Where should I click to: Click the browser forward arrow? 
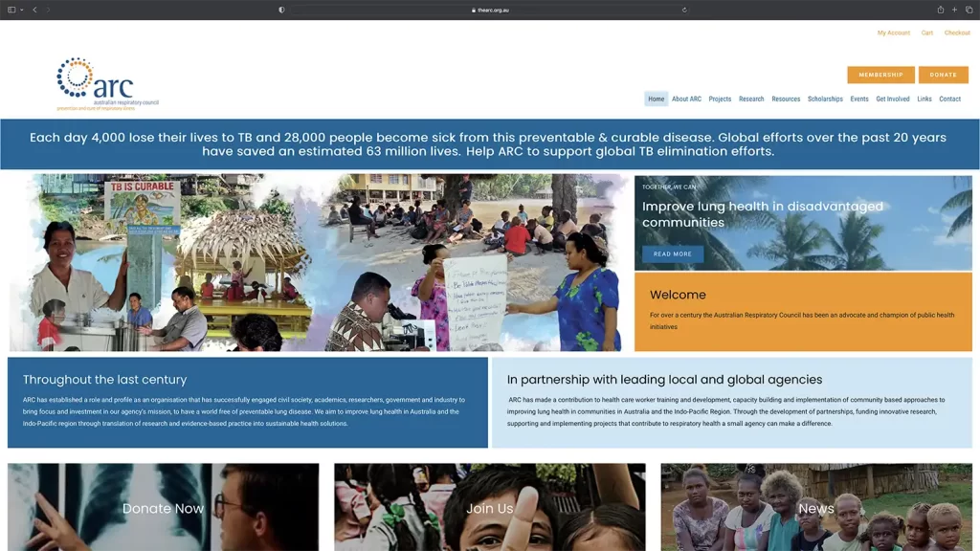48,10
